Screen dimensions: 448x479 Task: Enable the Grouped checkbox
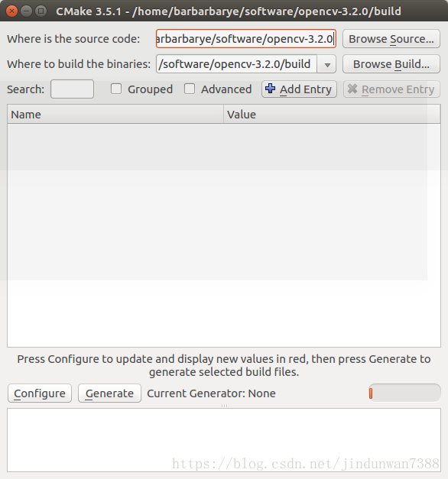pos(116,89)
